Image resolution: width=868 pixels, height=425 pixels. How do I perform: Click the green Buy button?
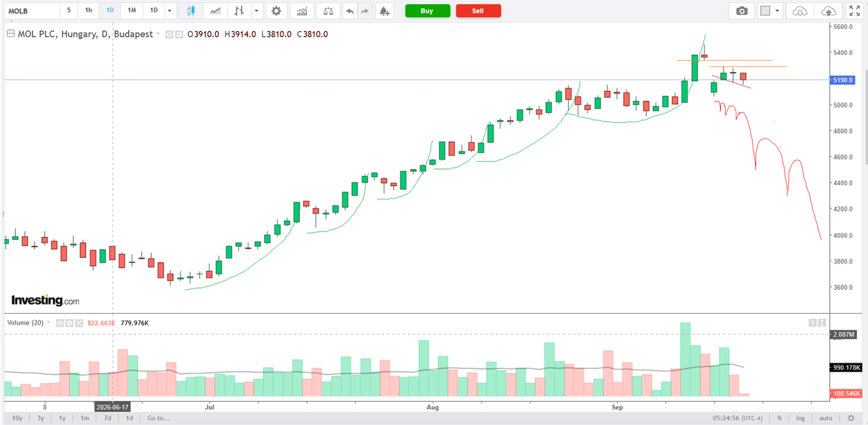pos(427,11)
